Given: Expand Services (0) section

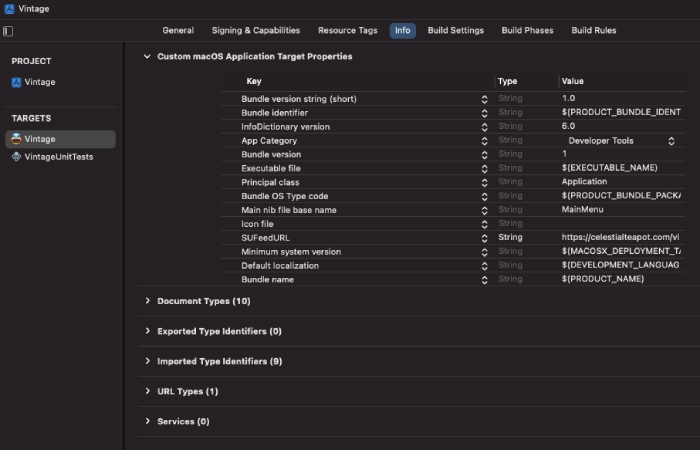Looking at the screenshot, I should pyautogui.click(x=147, y=421).
